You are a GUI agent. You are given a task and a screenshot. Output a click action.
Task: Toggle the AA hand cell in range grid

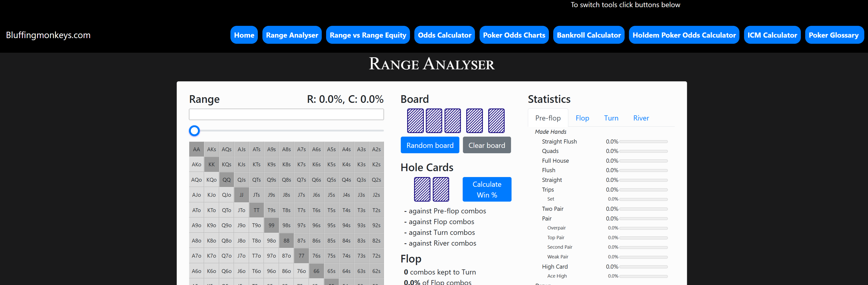tap(196, 149)
